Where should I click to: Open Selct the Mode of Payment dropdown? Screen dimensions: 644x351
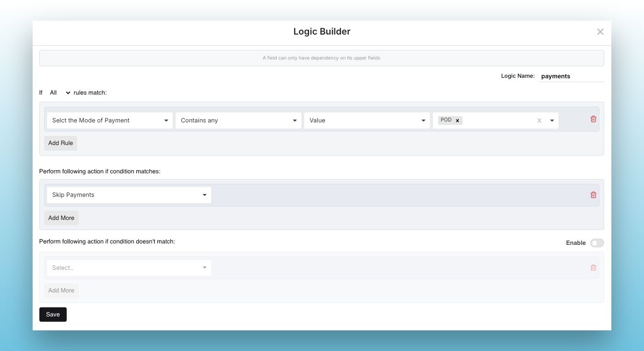coord(110,121)
